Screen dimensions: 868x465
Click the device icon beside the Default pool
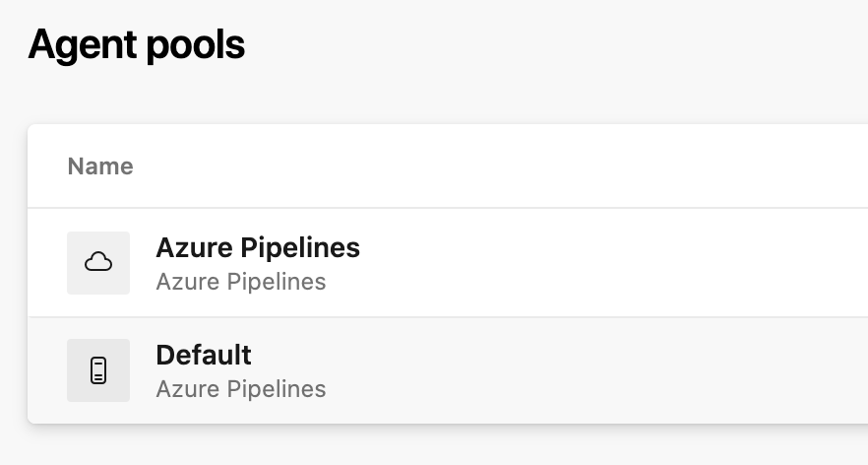tap(98, 370)
